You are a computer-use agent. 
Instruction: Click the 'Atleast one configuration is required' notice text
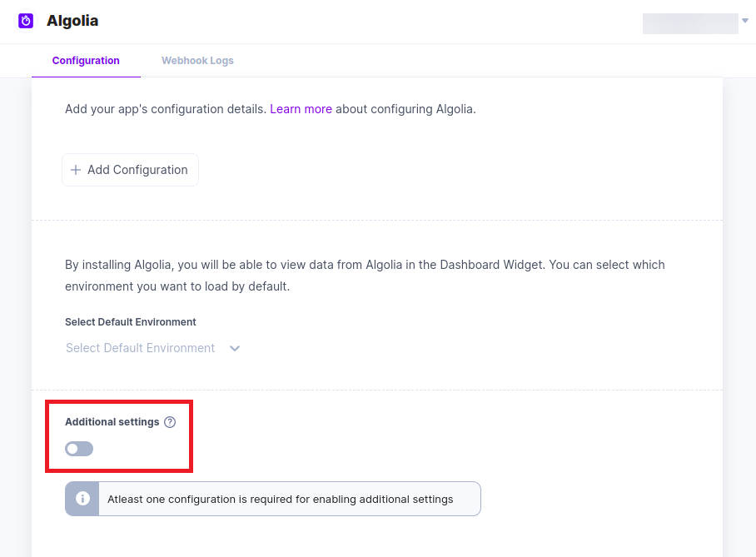coord(280,499)
